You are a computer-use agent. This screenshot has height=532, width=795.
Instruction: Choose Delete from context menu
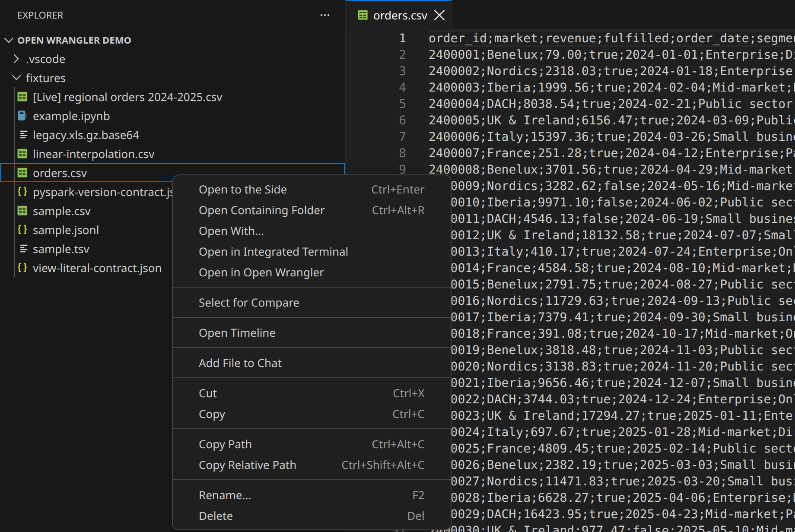pyautogui.click(x=312, y=516)
